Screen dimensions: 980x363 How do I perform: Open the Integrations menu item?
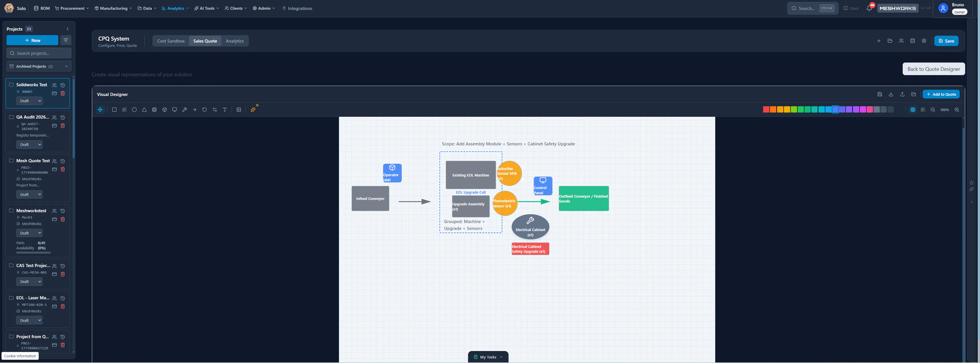coord(297,8)
